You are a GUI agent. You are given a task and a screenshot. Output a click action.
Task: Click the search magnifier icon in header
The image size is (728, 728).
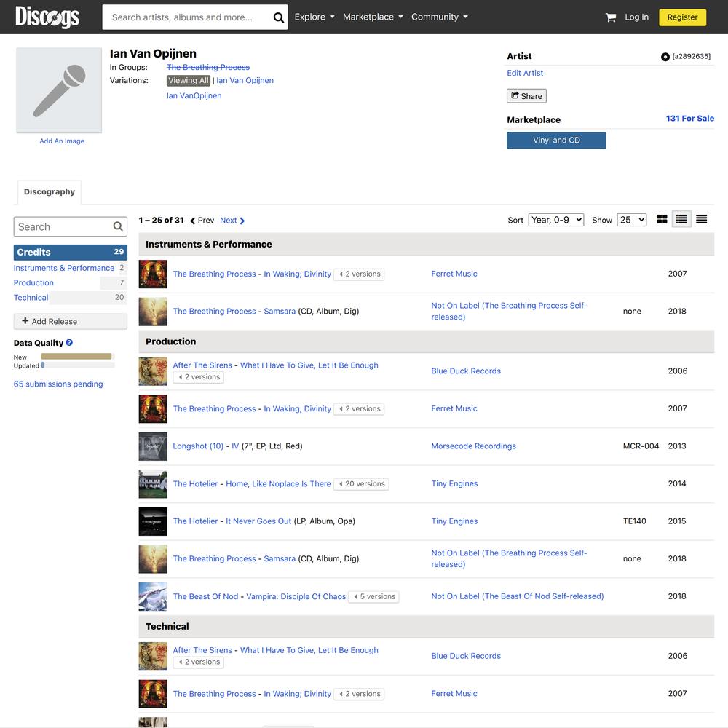[x=278, y=17]
